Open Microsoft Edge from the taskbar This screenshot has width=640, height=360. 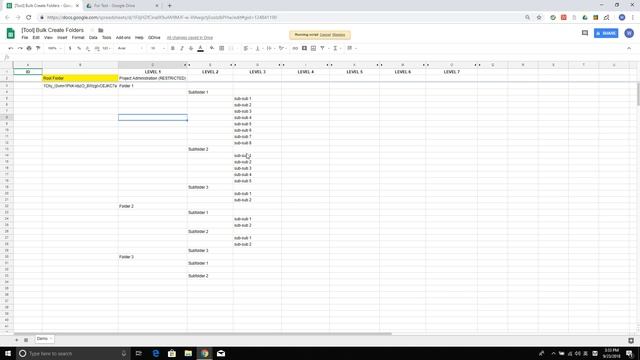156,353
